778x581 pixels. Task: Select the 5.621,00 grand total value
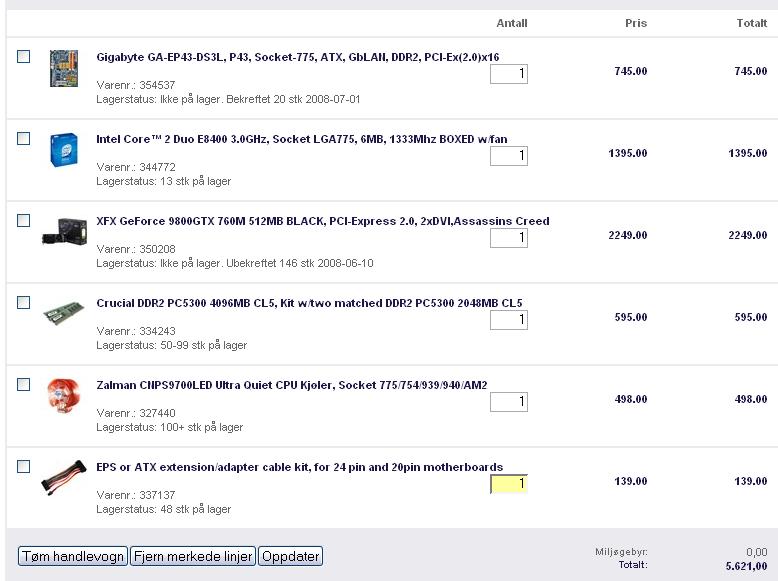point(746,566)
